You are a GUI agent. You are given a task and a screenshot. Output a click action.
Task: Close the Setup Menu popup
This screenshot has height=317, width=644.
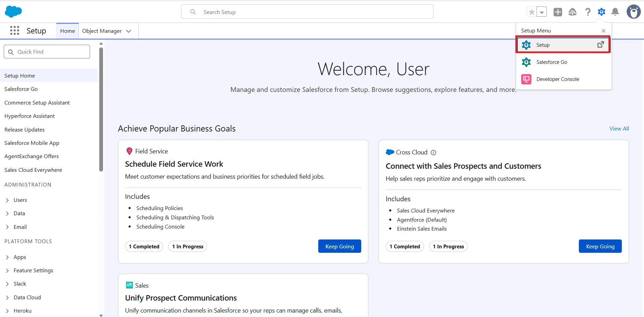coord(603,31)
